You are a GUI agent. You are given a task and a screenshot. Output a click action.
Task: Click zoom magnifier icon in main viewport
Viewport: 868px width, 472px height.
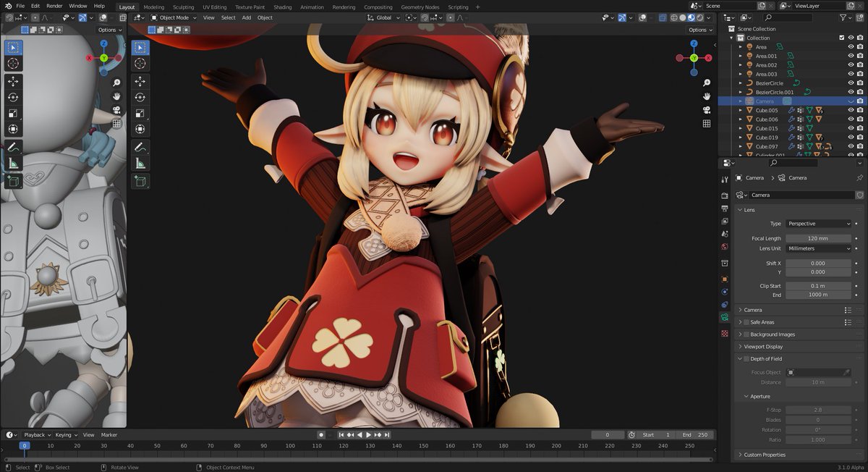click(x=707, y=83)
